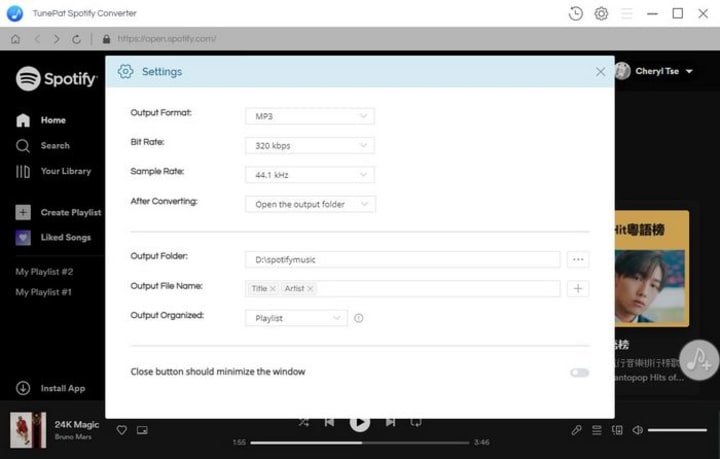This screenshot has width=720, height=459.
Task: Toggle picture-in-picture in the player bar
Action: (142, 430)
